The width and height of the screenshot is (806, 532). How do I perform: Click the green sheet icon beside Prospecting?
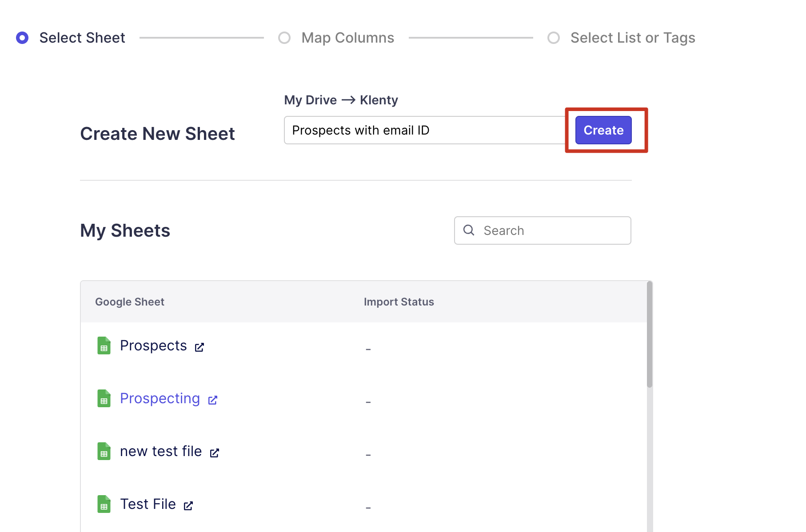coord(104,398)
